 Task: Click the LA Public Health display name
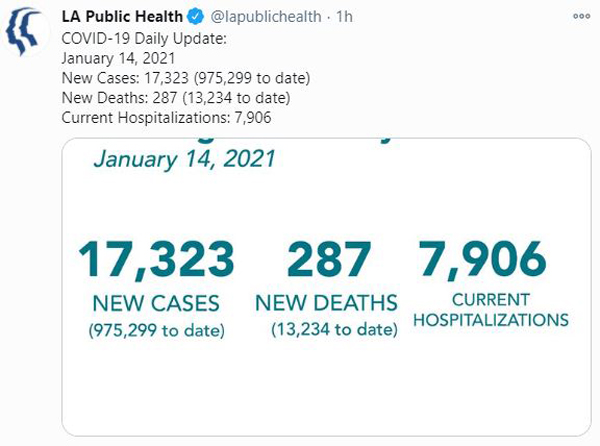click(122, 16)
